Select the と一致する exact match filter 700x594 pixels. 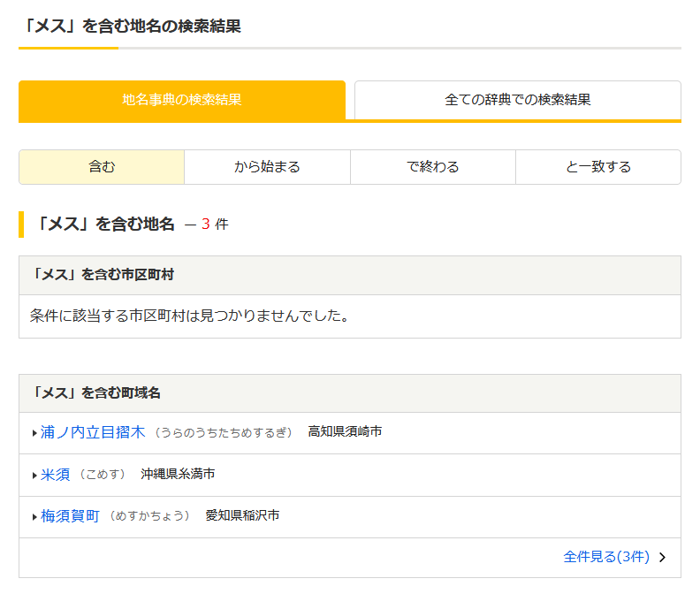tap(598, 167)
